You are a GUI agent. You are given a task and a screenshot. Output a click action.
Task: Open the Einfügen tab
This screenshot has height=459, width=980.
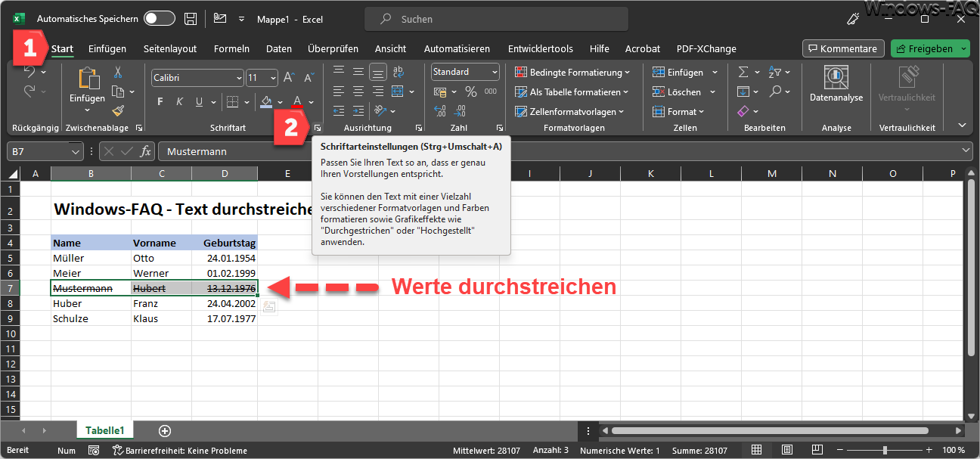coord(107,48)
